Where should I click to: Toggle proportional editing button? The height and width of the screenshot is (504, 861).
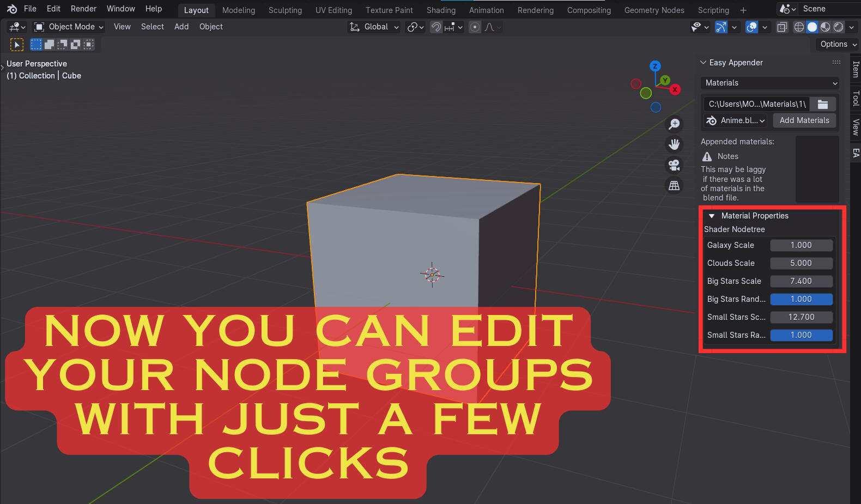(475, 27)
